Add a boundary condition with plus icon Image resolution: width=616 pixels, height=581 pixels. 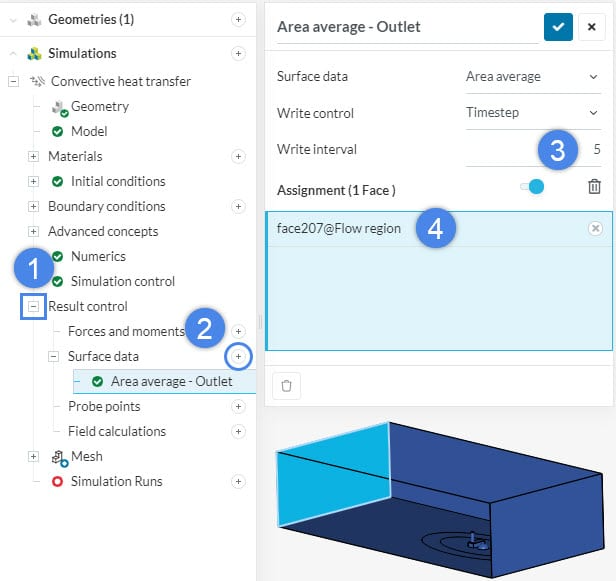coord(238,206)
